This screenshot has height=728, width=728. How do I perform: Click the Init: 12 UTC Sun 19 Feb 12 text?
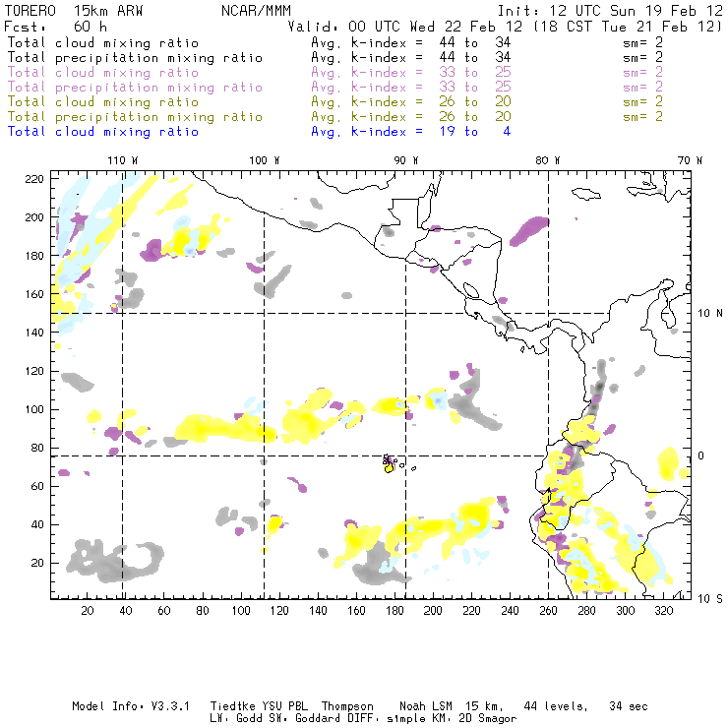point(610,11)
